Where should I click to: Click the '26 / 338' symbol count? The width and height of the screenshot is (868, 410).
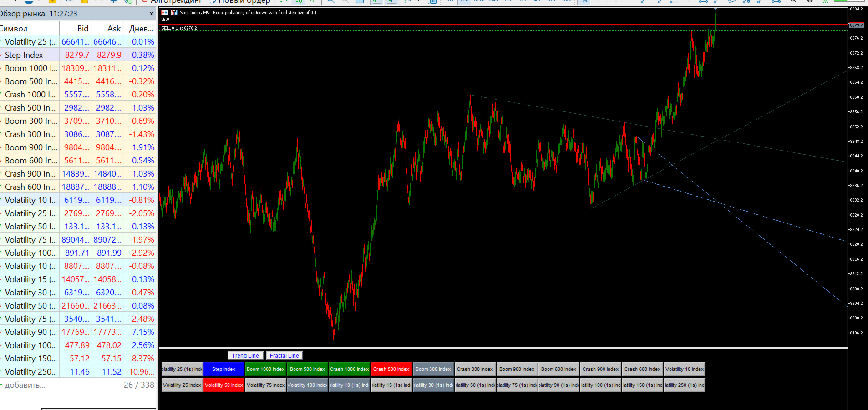[x=139, y=385]
